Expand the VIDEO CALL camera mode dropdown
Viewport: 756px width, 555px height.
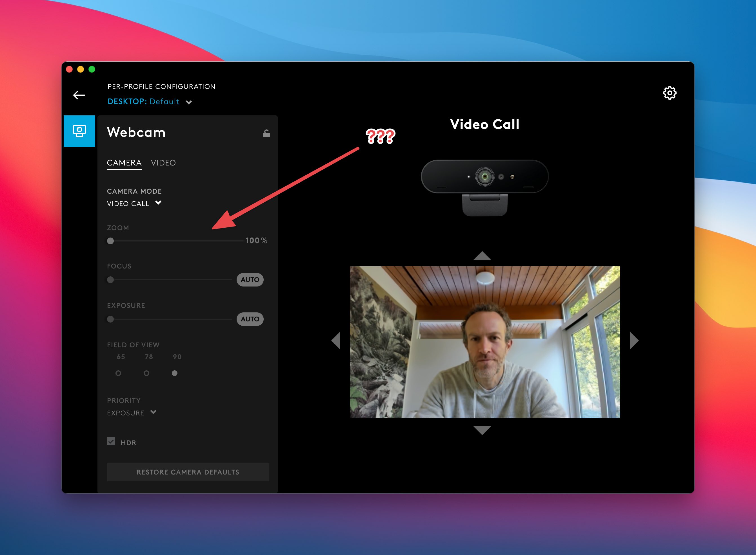[x=134, y=203]
